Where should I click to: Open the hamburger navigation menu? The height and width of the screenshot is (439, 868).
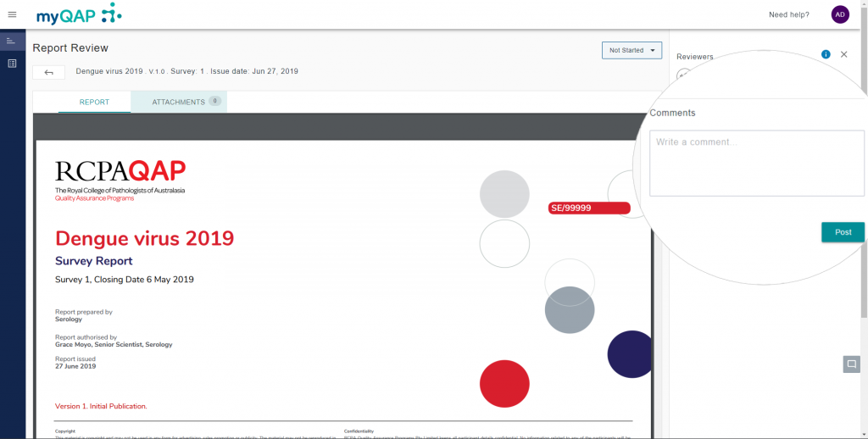(12, 14)
